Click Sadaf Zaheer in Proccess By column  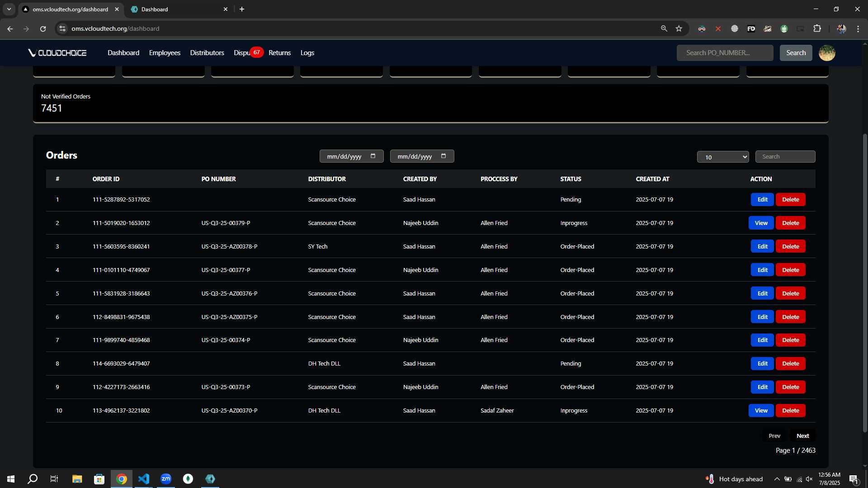pos(497,410)
